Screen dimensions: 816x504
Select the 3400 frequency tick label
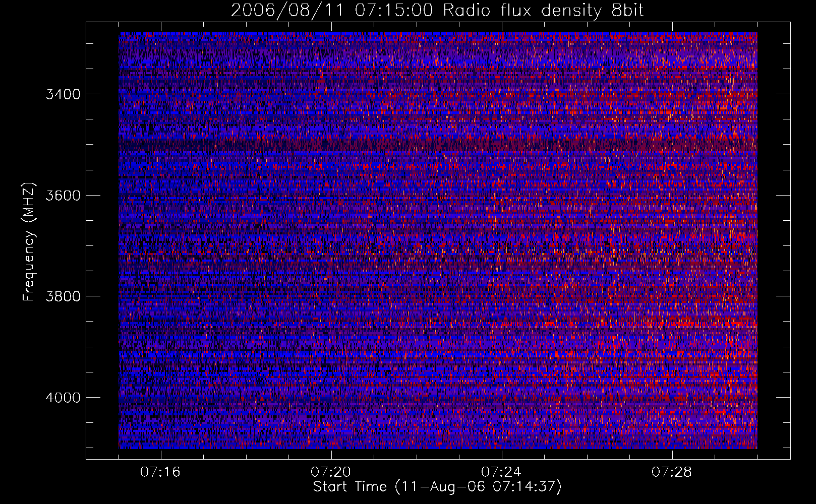click(63, 94)
